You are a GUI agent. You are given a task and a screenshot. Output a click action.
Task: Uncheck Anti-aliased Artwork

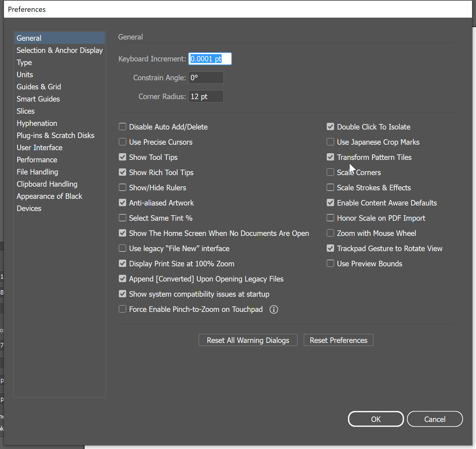pyautogui.click(x=122, y=202)
